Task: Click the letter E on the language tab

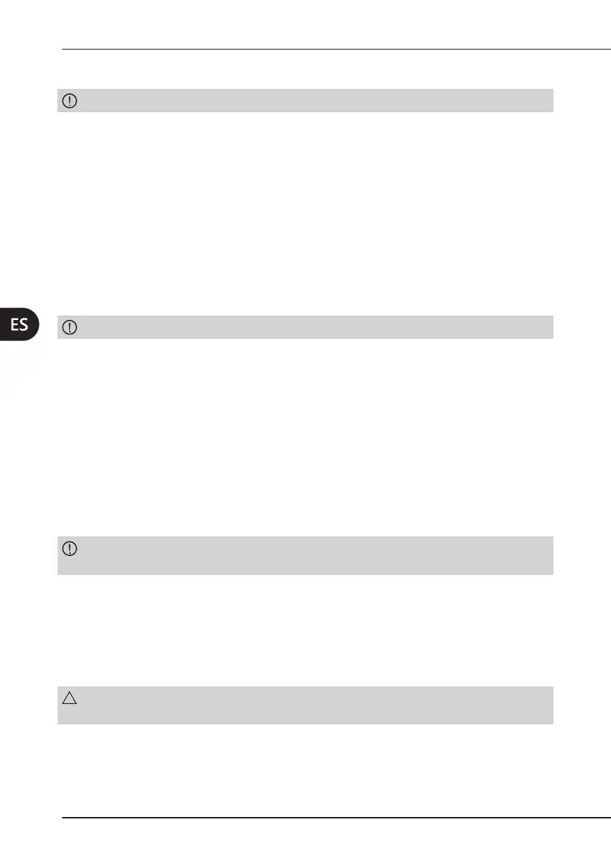Action: point(15,325)
